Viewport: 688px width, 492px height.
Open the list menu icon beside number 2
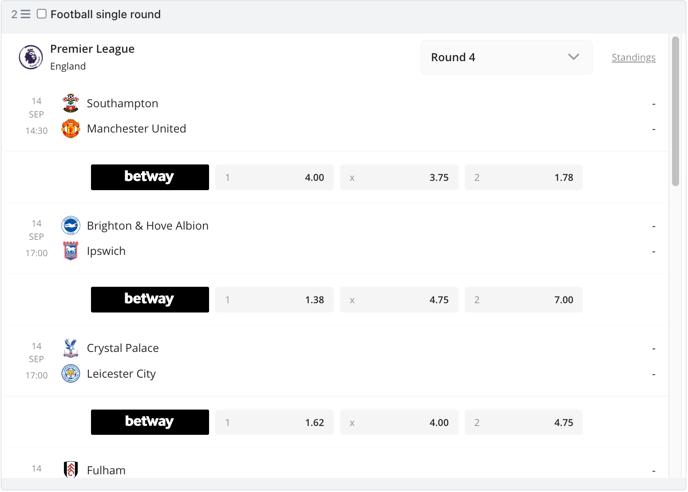[x=25, y=14]
